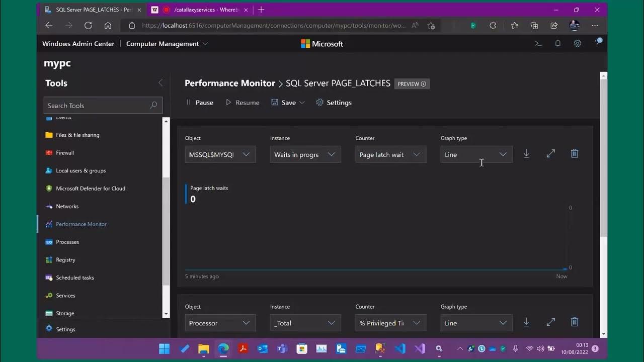Open the Object dropdown showing MSSQL$MYSQL

coord(220,154)
